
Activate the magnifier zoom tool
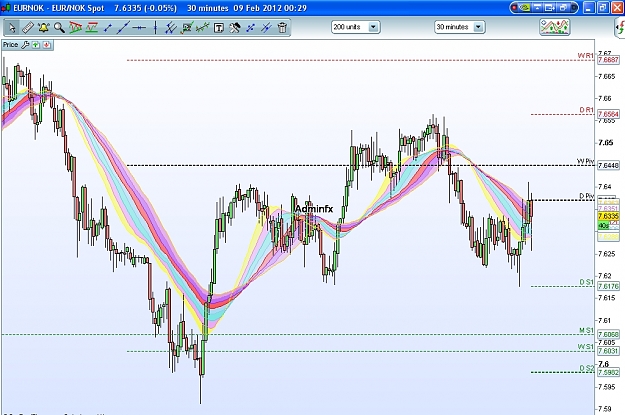click(x=59, y=28)
